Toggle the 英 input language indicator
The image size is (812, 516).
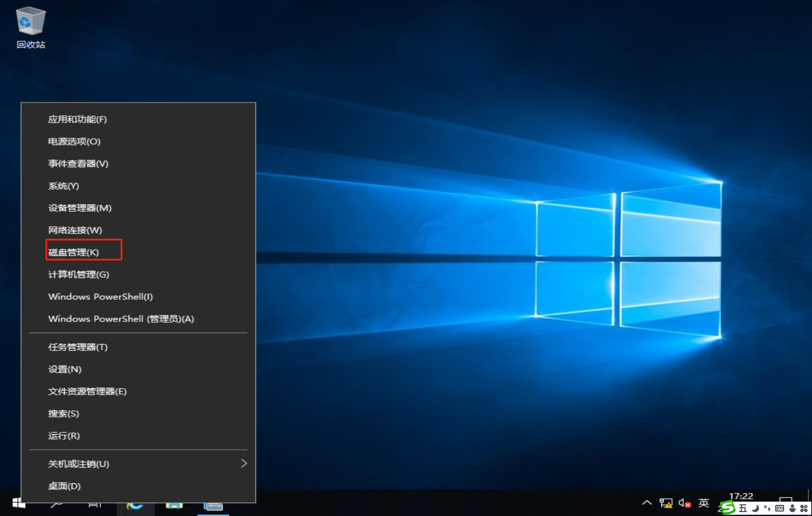(704, 503)
